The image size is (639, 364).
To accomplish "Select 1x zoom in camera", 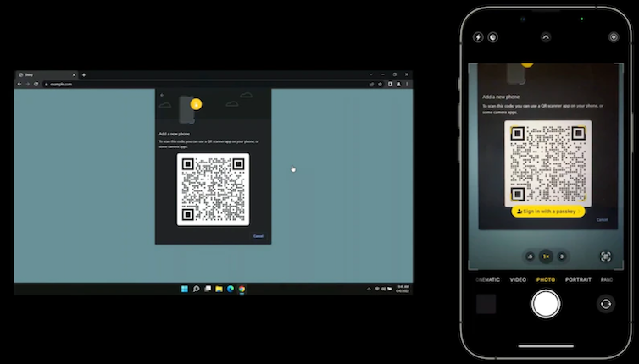I will pyautogui.click(x=546, y=256).
